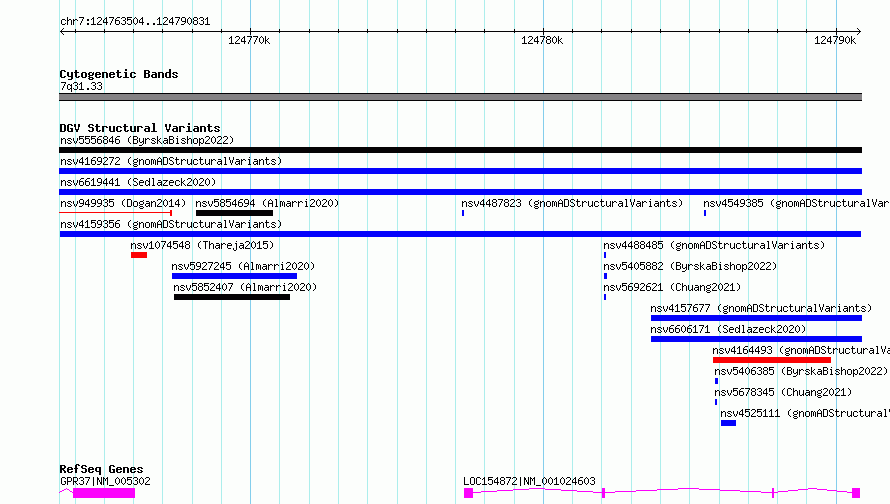Open nsv5678345 (Chuang2021) label
The width and height of the screenshot is (890, 504).
(783, 392)
